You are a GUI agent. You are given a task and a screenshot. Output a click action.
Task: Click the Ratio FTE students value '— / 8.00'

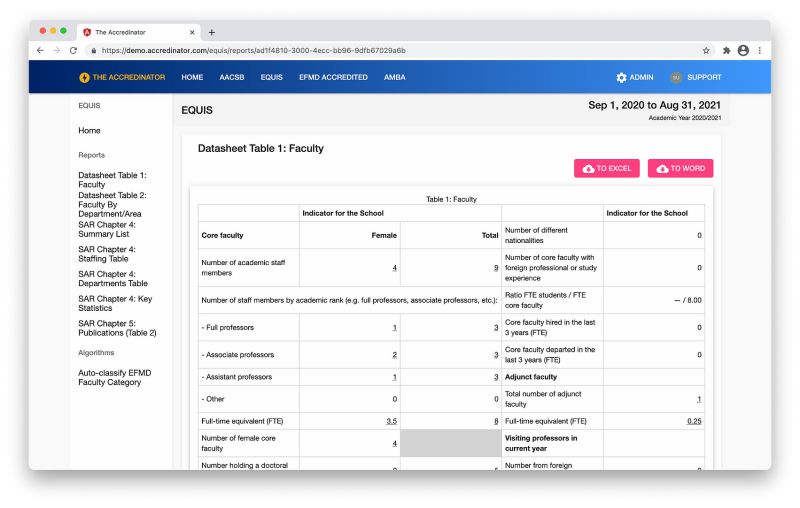click(688, 300)
